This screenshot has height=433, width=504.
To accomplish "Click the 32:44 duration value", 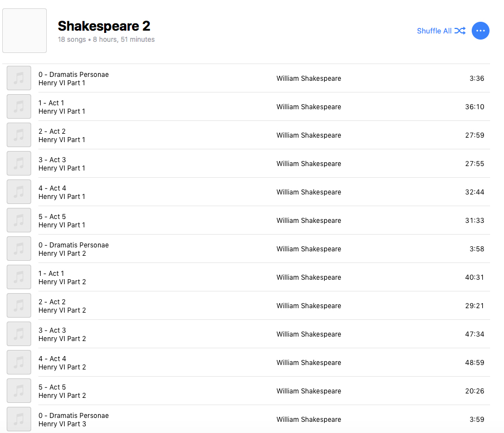I will pyautogui.click(x=474, y=192).
